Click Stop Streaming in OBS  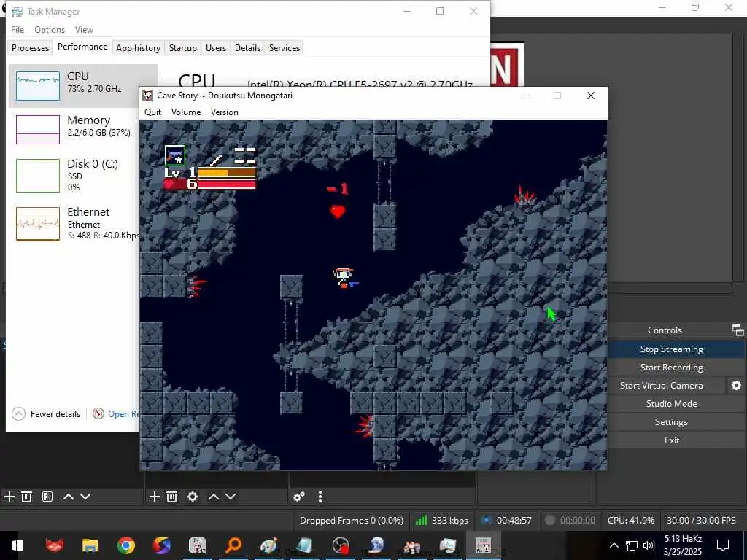tap(672, 349)
